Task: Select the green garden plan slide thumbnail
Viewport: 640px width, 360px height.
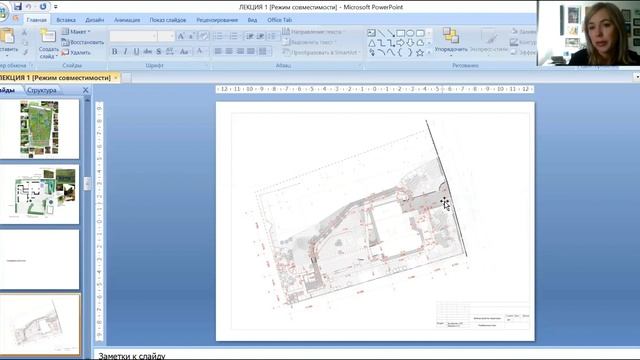Action: [40, 129]
